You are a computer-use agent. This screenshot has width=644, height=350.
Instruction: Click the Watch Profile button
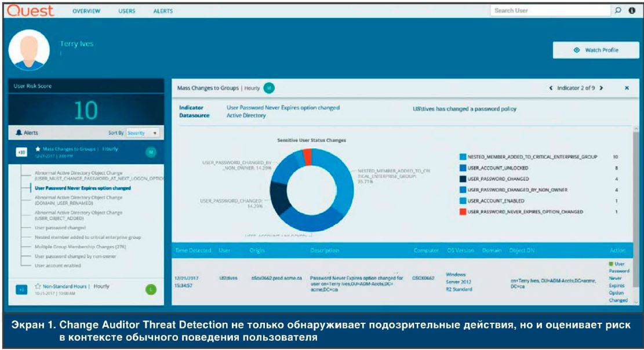click(595, 50)
